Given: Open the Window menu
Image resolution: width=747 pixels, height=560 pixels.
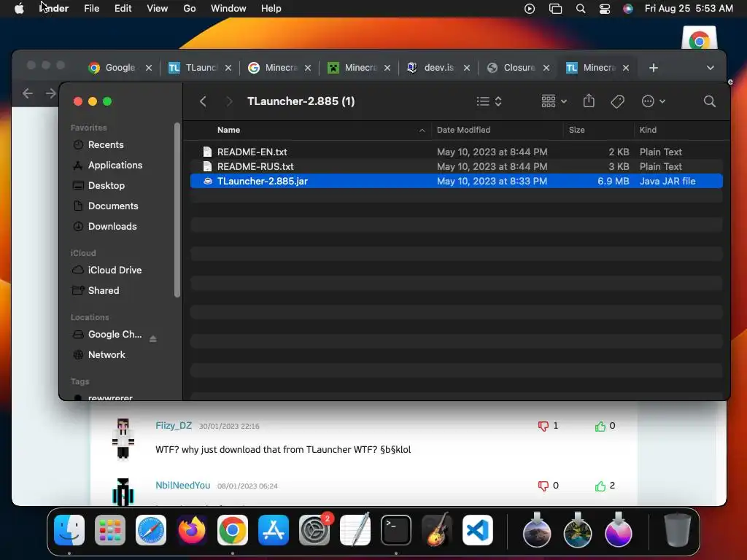Looking at the screenshot, I should coord(228,9).
